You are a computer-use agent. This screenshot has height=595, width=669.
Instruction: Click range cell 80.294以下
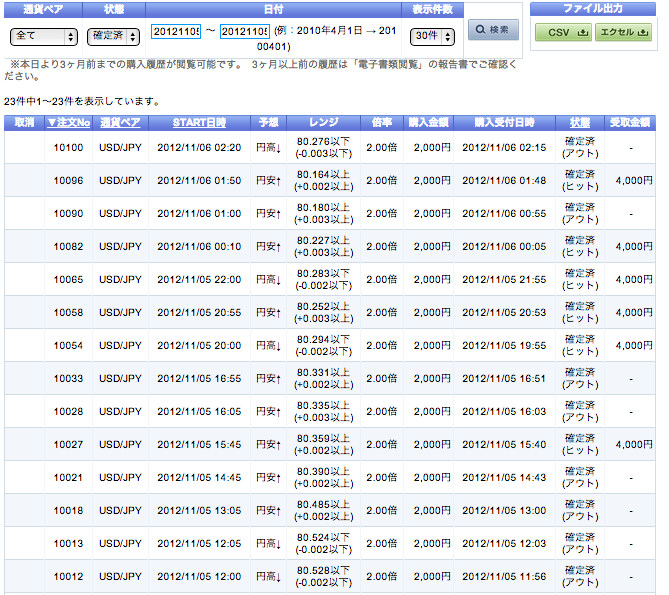pyautogui.click(x=323, y=345)
